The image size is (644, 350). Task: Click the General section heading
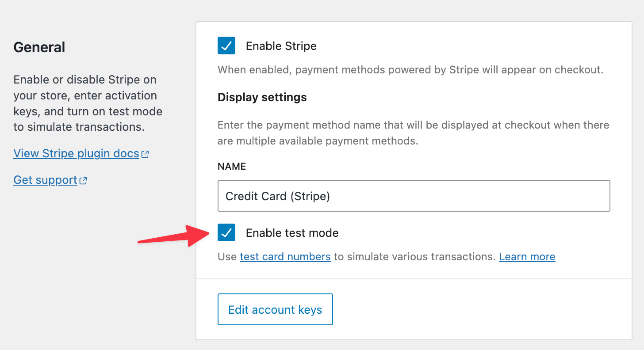[39, 47]
